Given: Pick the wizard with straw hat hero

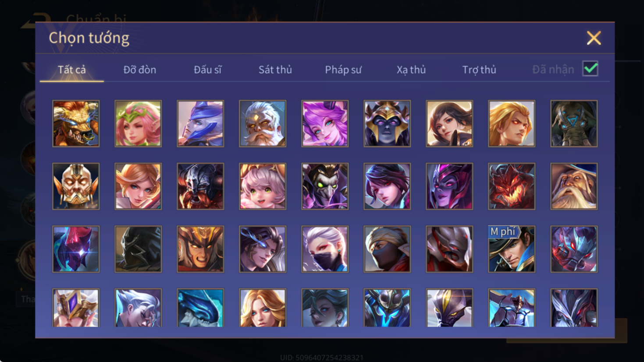Looking at the screenshot, I should tap(574, 186).
